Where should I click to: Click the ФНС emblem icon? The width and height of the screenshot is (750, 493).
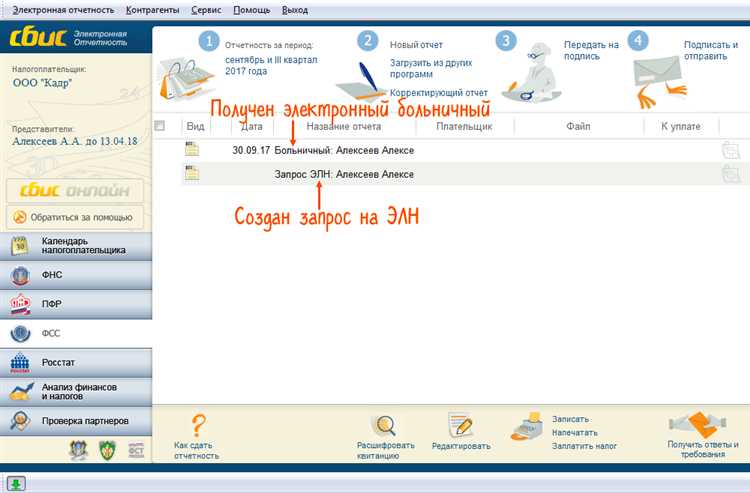pyautogui.click(x=20, y=275)
